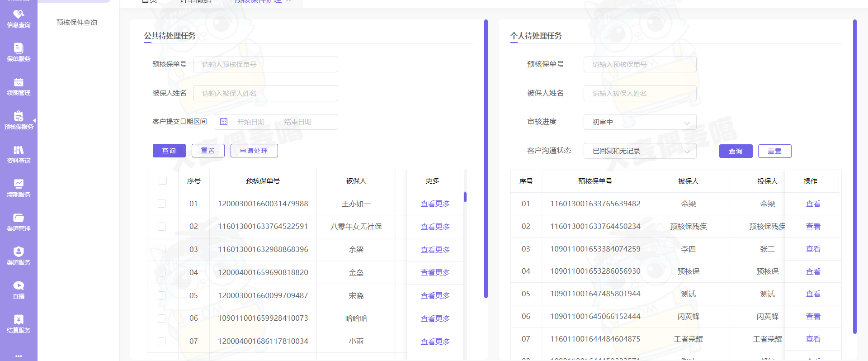The width and height of the screenshot is (868, 361).
Task: Click the 张三 policyholder cell
Action: coord(768,249)
